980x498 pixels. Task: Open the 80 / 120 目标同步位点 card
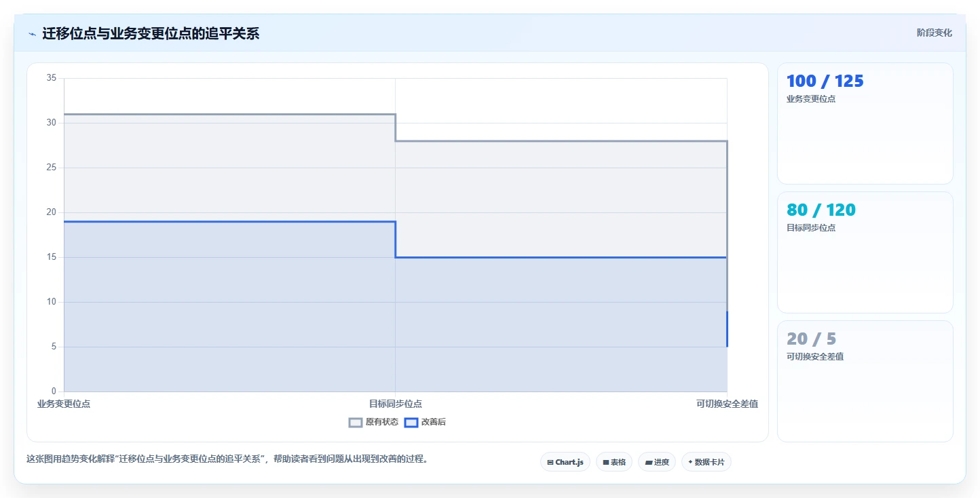tap(865, 252)
